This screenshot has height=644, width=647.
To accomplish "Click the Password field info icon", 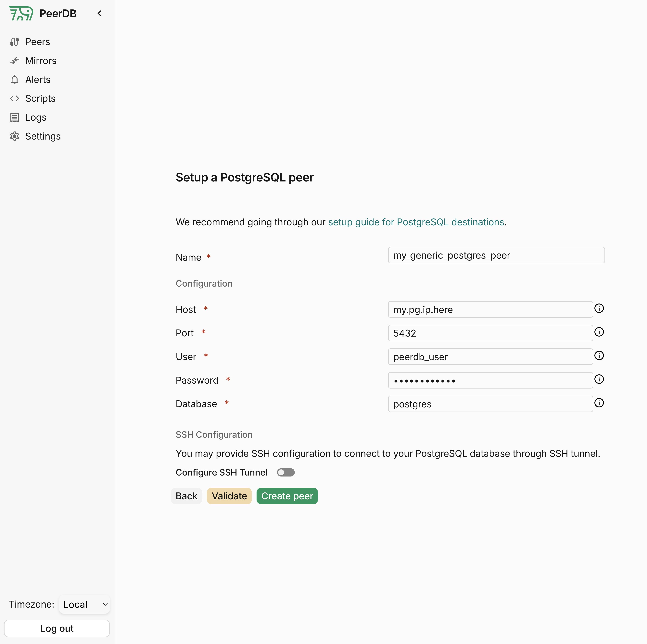I will (x=599, y=379).
